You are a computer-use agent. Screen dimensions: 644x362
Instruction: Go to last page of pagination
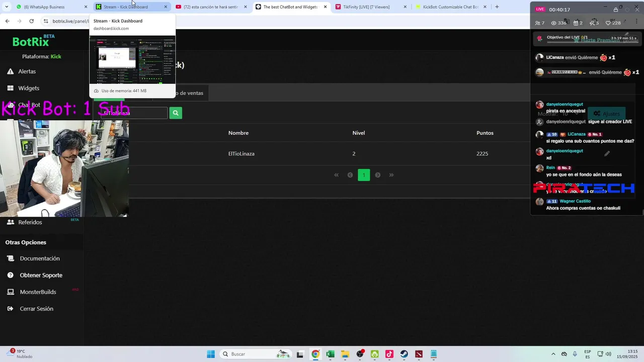click(x=391, y=175)
